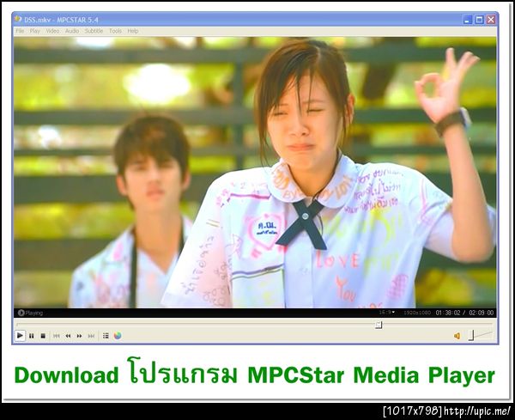Click the Playing status indicator

(30, 313)
